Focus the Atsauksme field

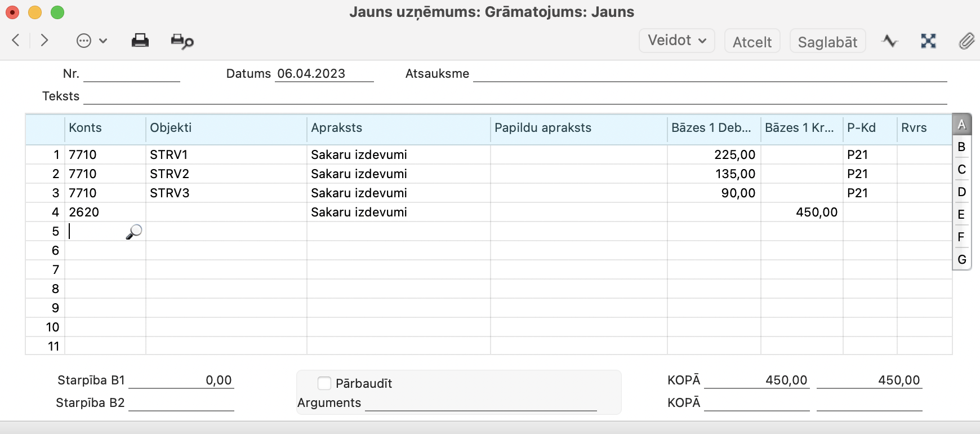pyautogui.click(x=710, y=74)
